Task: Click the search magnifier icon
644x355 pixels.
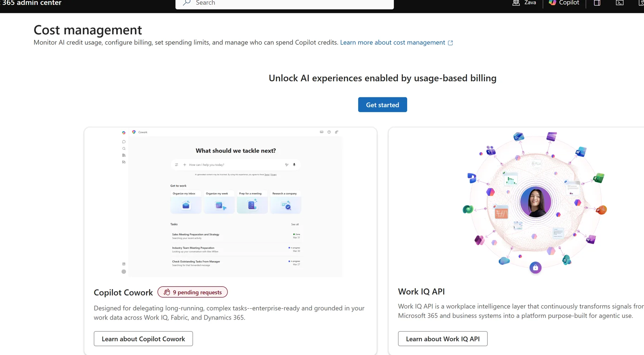Action: [x=186, y=3]
